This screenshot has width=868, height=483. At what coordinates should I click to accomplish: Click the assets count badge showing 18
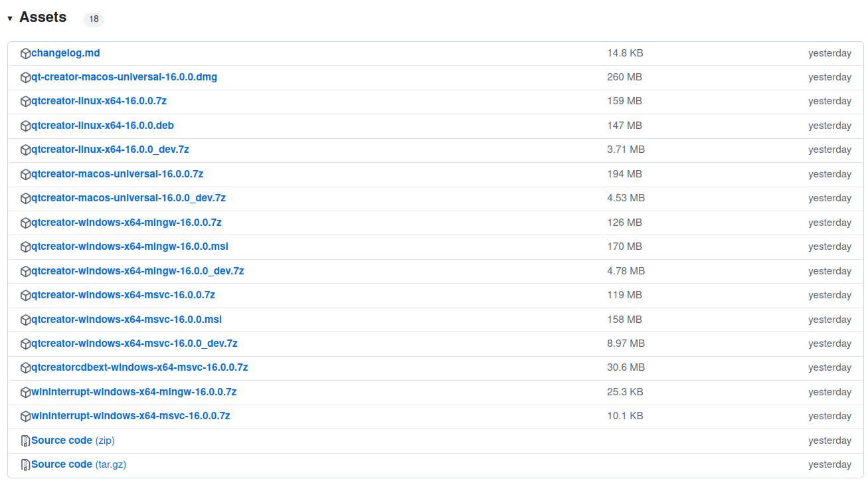[x=94, y=19]
